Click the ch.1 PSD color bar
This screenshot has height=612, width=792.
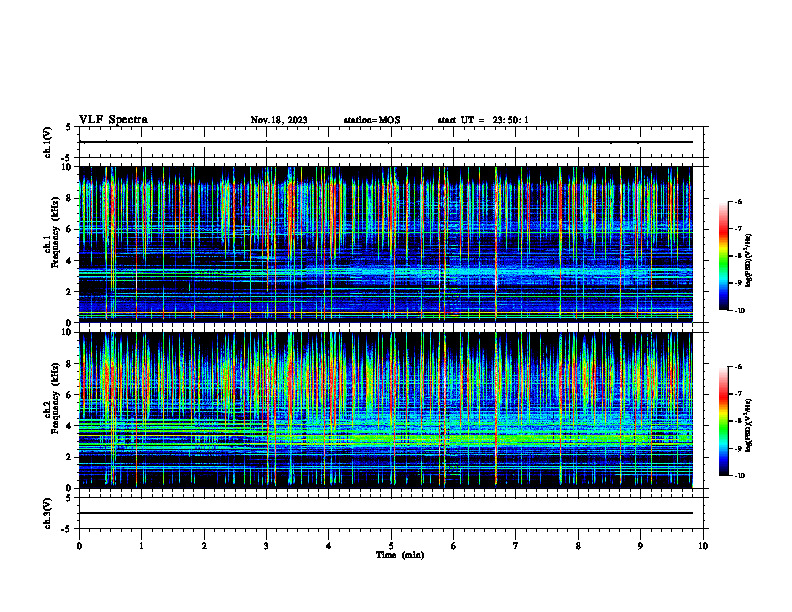pyautogui.click(x=723, y=256)
